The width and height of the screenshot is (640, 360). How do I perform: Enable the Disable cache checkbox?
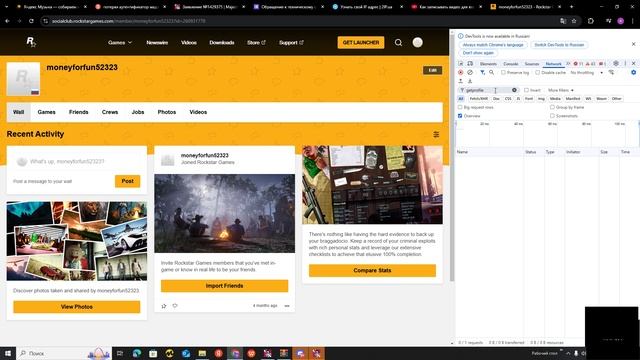[x=538, y=72]
